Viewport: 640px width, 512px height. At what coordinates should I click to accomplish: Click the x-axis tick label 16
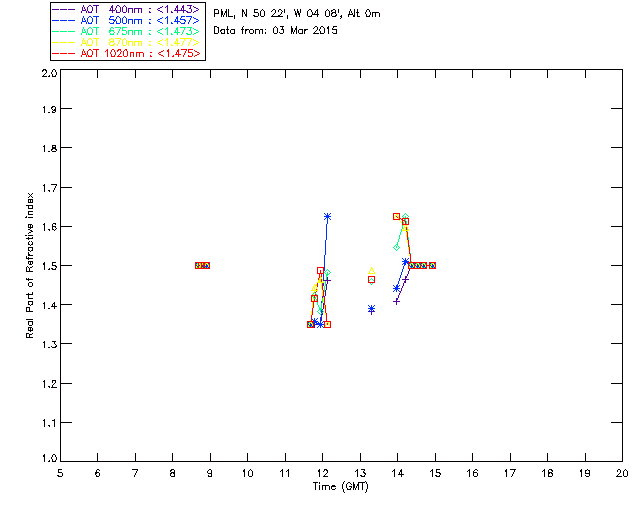coord(472,474)
